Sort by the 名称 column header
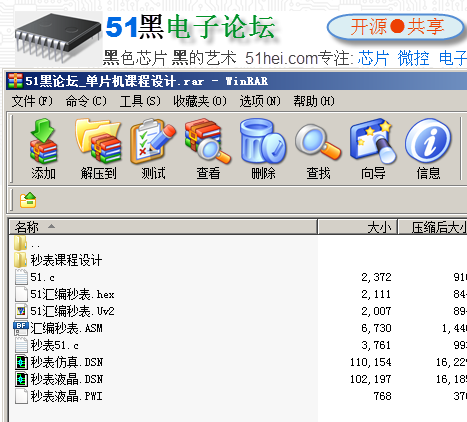Screen dimensions: 467x422 (x=163, y=227)
